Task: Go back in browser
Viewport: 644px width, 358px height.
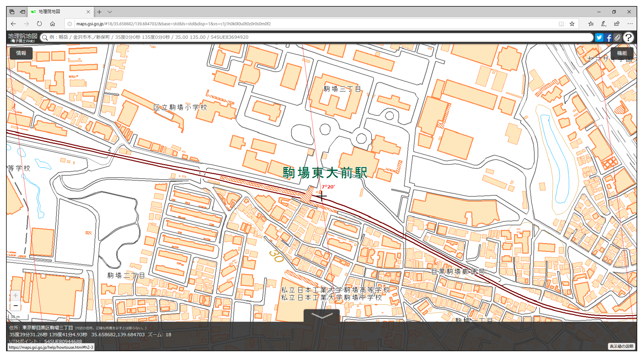Action: click(x=13, y=24)
